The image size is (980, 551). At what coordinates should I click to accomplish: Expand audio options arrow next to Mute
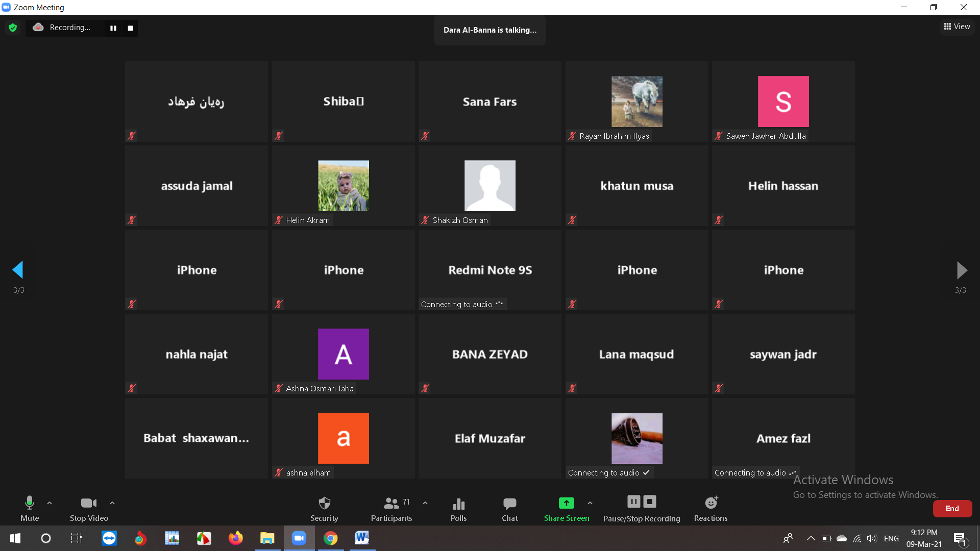click(x=50, y=503)
